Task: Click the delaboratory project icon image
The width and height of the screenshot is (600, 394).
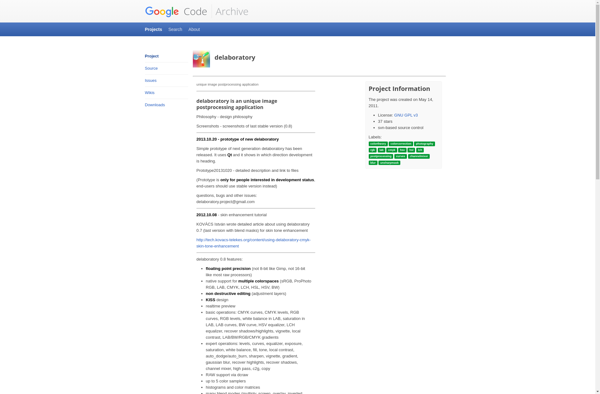Action: 201,59
